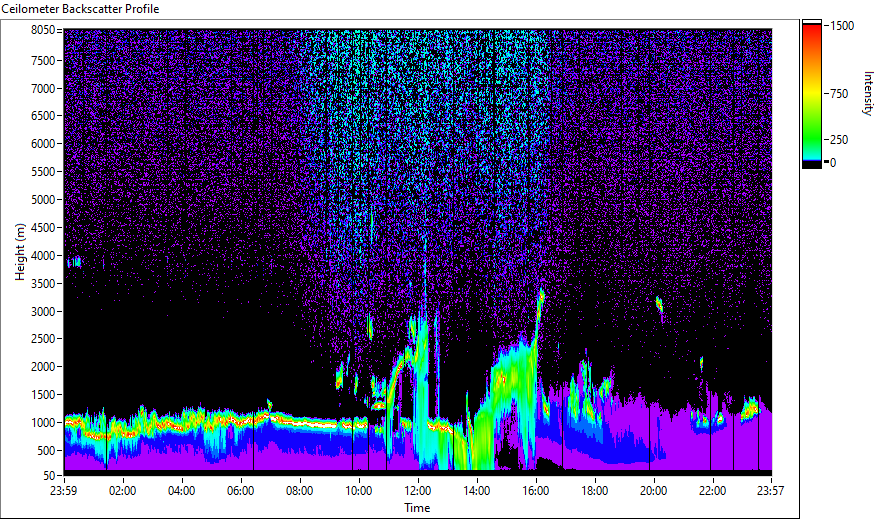
Task: Click the 1500 height tick label
Action: [43, 395]
